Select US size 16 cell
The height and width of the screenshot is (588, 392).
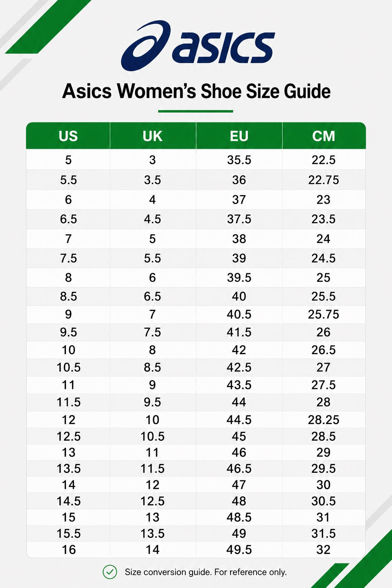(68, 550)
